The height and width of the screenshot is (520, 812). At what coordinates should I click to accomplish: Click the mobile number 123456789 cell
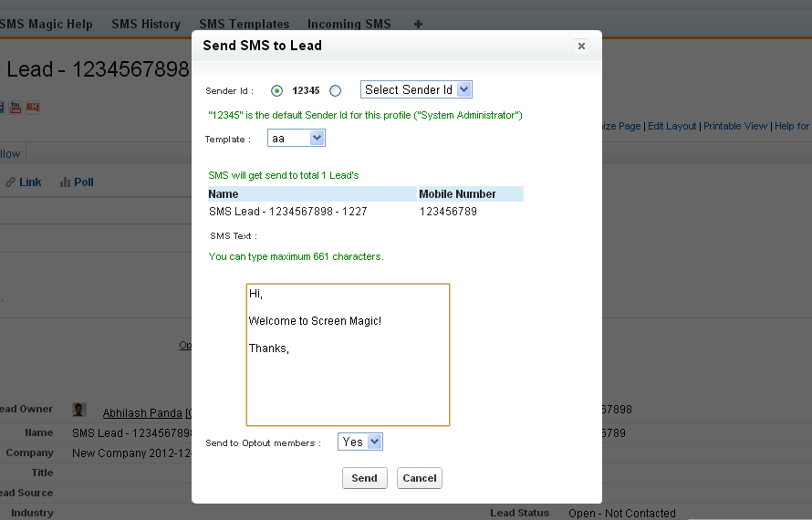click(x=448, y=212)
